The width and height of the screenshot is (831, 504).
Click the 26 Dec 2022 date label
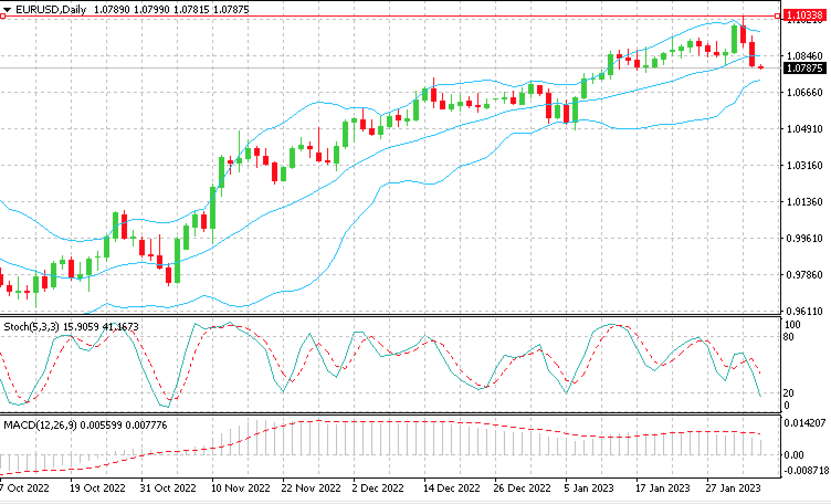[523, 488]
